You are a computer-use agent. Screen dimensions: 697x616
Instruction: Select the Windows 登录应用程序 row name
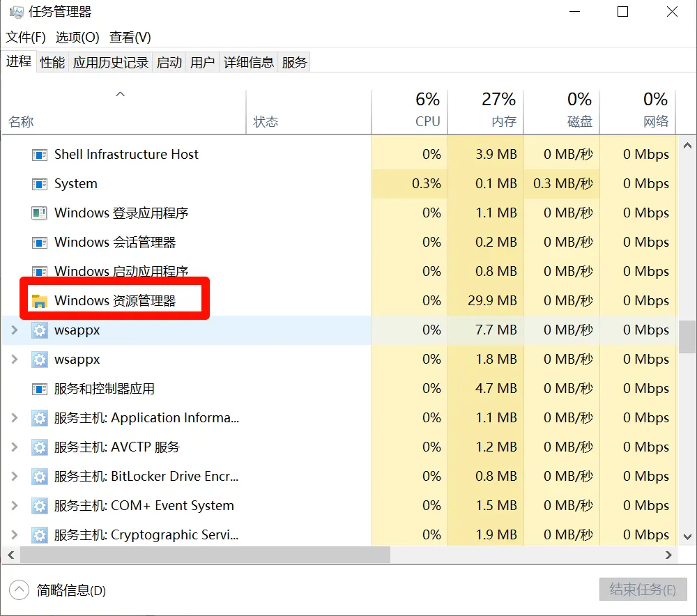pyautogui.click(x=121, y=213)
